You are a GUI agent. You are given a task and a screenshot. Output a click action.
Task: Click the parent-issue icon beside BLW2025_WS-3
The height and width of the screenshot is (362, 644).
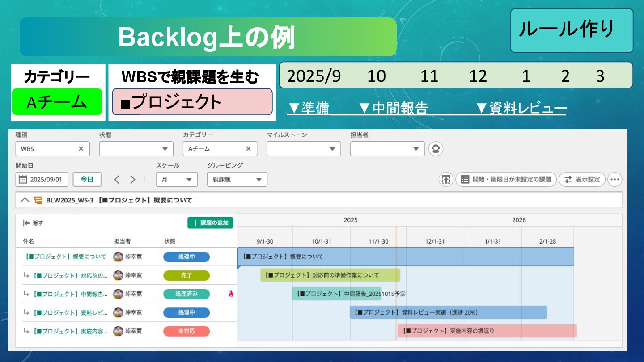tap(38, 200)
